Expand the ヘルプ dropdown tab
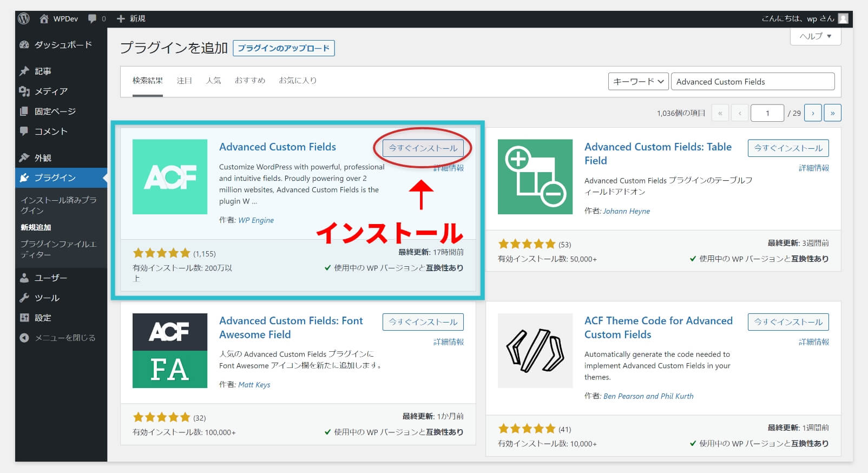Image resolution: width=868 pixels, height=473 pixels. pyautogui.click(x=816, y=36)
